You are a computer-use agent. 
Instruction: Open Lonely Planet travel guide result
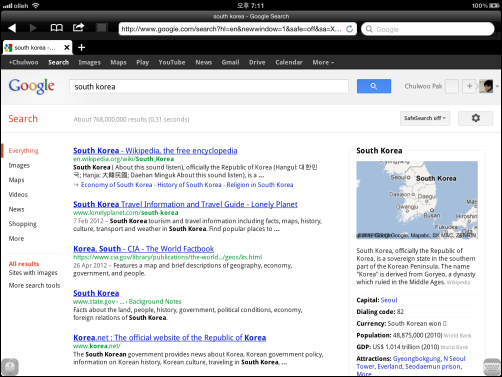coord(185,204)
